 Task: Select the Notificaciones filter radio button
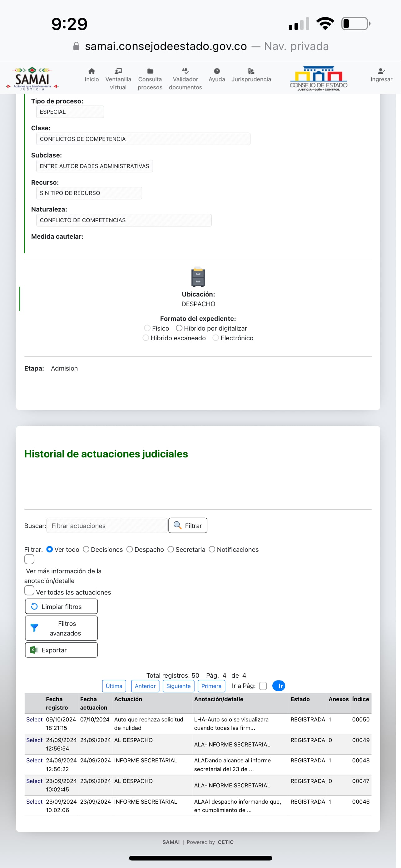[212, 549]
